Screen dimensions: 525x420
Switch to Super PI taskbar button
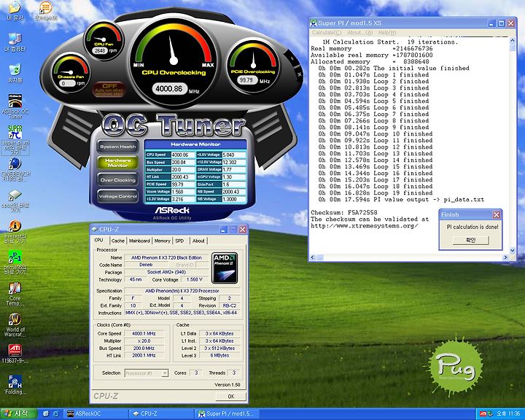[227, 414]
